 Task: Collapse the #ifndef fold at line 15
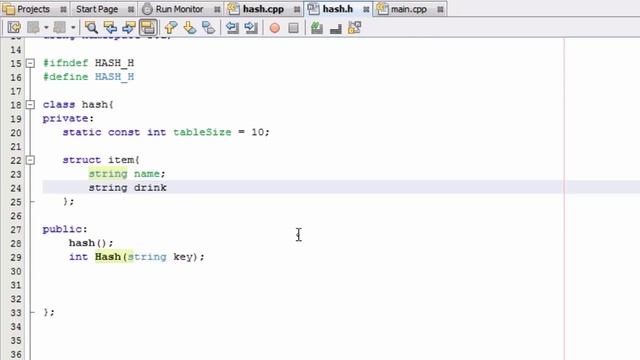tap(30, 63)
